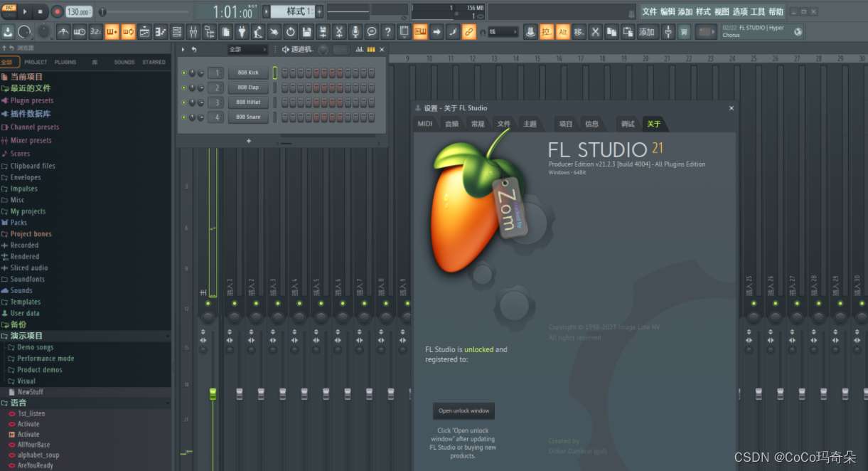Click the song position slider handle
This screenshot has width=868, height=471.
point(103,12)
